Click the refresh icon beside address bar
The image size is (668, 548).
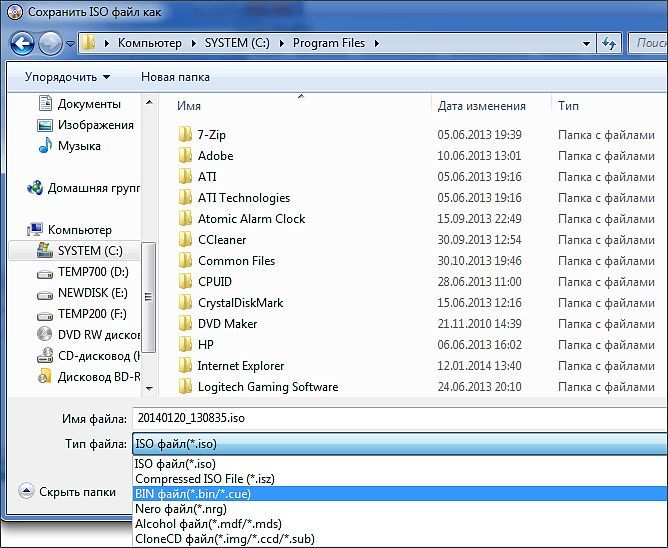click(609, 43)
